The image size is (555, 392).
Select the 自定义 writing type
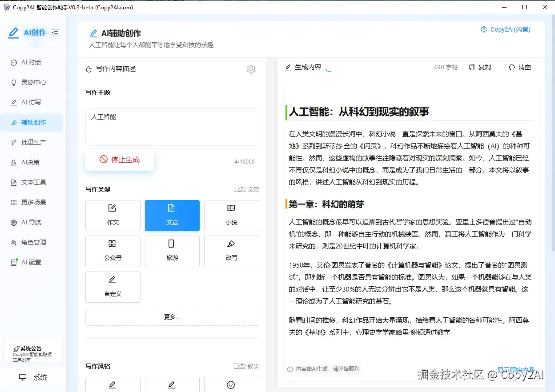pyautogui.click(x=113, y=287)
